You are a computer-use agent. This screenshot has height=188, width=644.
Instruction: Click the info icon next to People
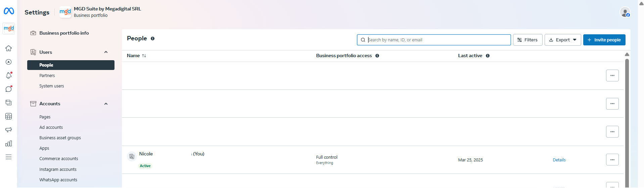point(152,39)
